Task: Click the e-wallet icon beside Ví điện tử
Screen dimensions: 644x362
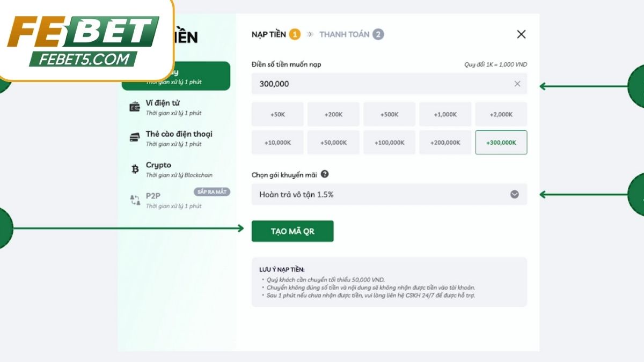Action: 134,107
